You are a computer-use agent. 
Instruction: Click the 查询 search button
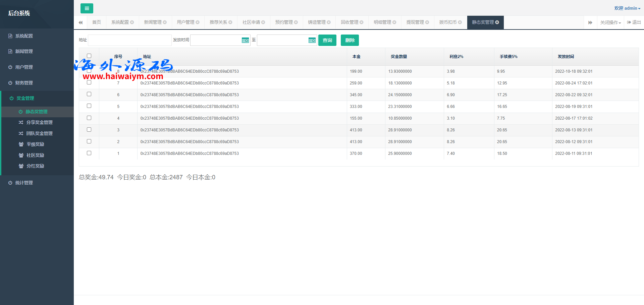(x=327, y=40)
